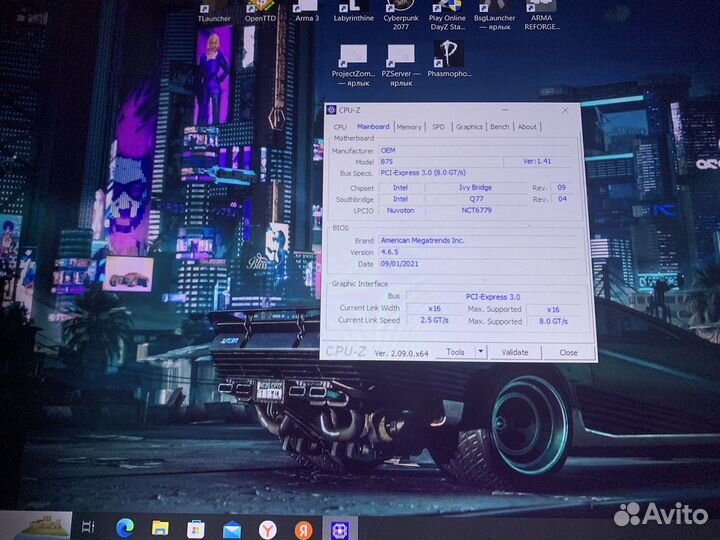The width and height of the screenshot is (720, 540).
Task: Open Task View in the taskbar
Action: (x=88, y=526)
